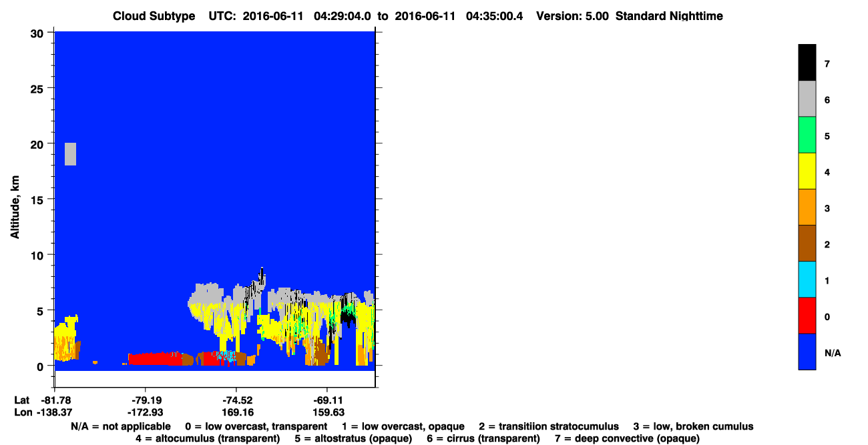The height and width of the screenshot is (445, 868).
Task: Click the isolated gray cirrus patch near 19 km
Action: pos(70,154)
